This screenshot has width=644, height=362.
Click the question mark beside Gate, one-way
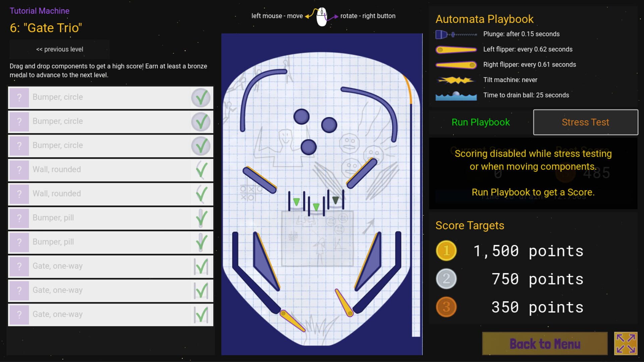click(x=19, y=266)
